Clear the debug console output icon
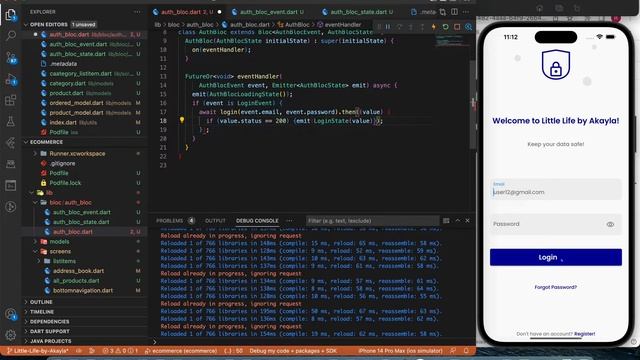 446,221
